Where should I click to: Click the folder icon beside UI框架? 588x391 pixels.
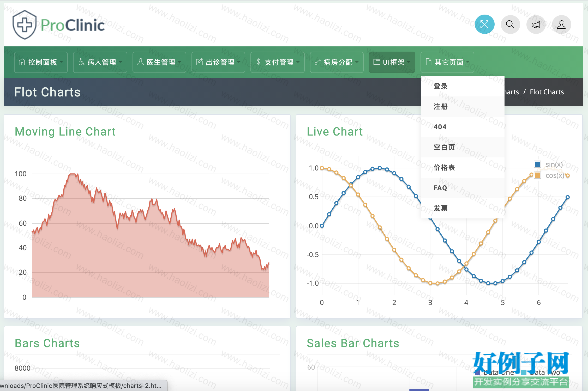(377, 62)
